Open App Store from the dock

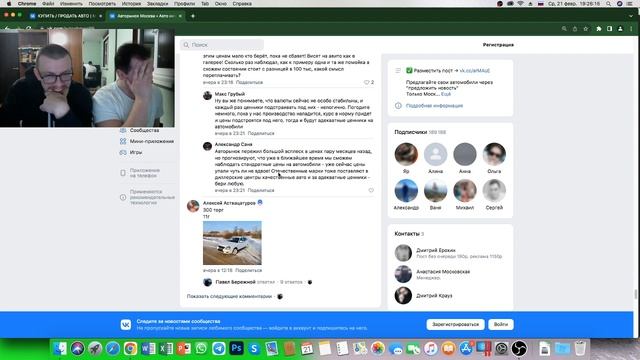pos(466,348)
